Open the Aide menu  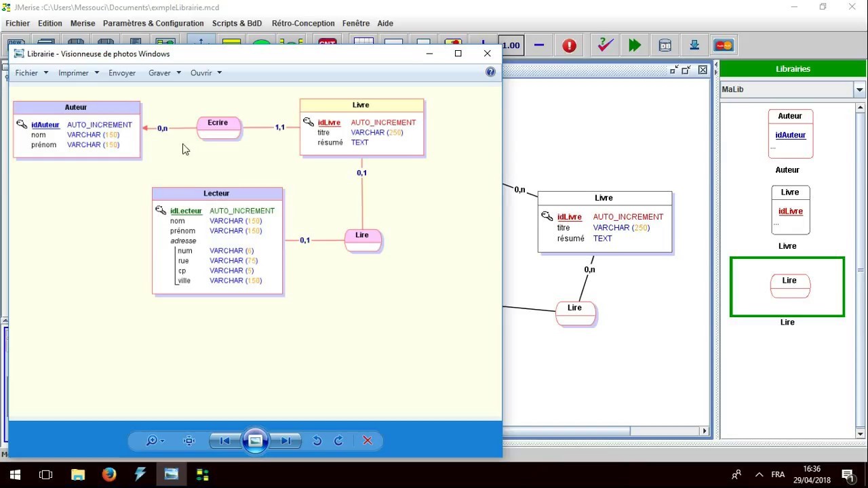(x=385, y=23)
